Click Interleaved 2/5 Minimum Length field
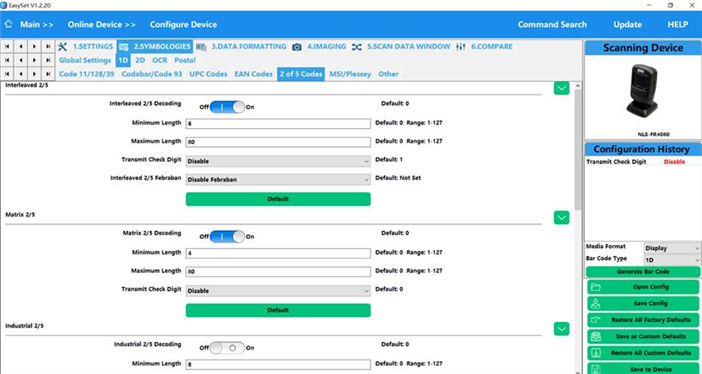The image size is (702, 374). coord(278,124)
